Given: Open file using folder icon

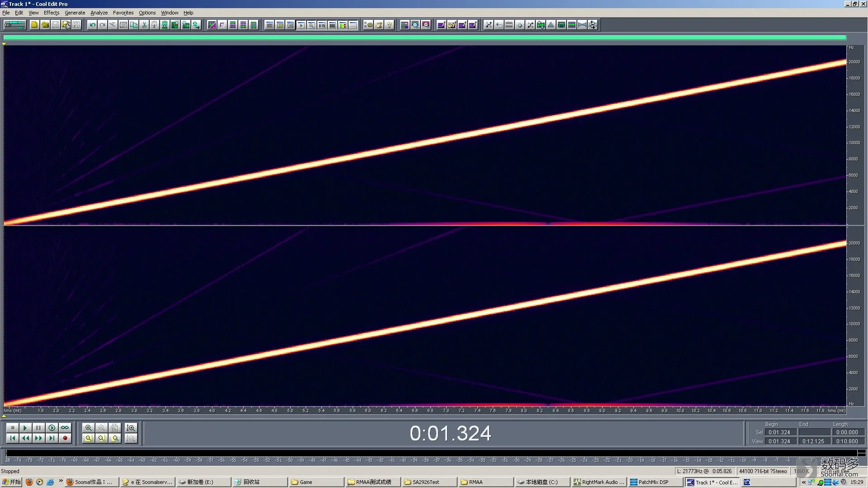Looking at the screenshot, I should (x=45, y=25).
